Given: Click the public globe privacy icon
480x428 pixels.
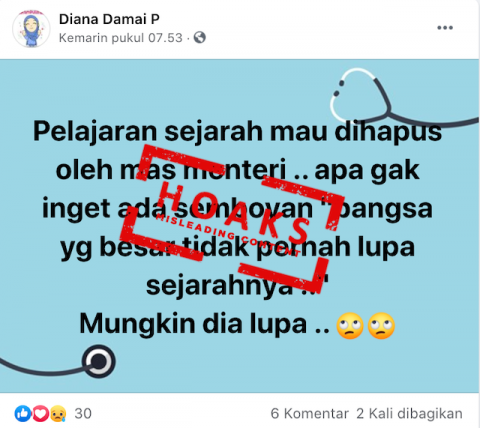Looking at the screenshot, I should pos(199,37).
